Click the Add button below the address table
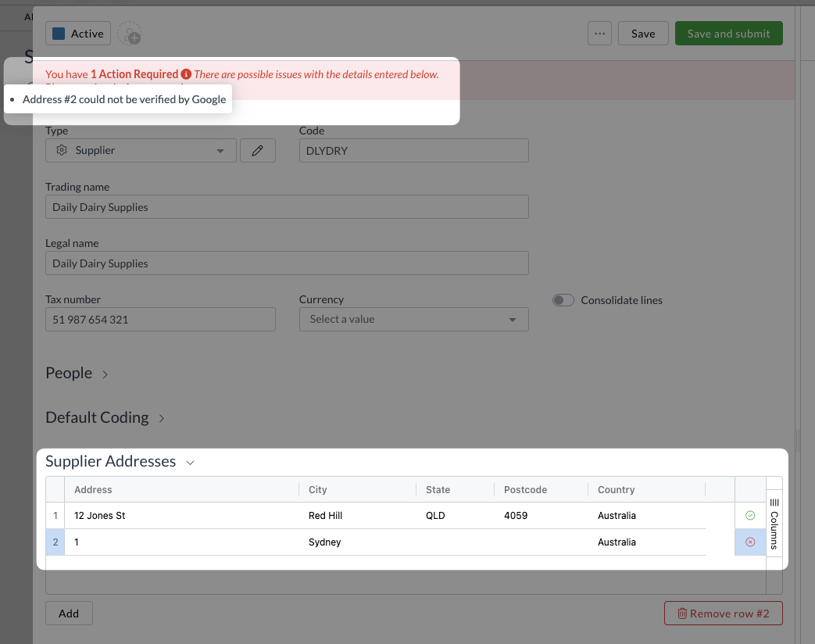This screenshot has width=815, height=644. [69, 614]
